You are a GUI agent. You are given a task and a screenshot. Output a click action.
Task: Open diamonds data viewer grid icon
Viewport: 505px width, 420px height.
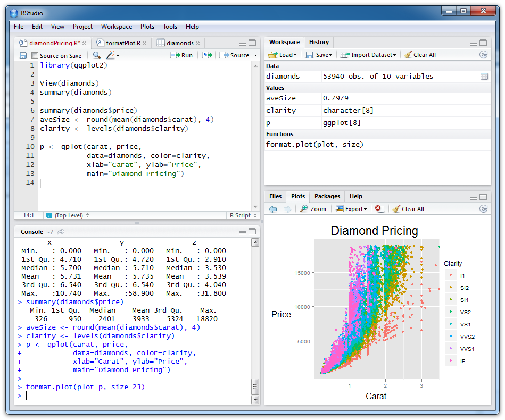point(484,77)
